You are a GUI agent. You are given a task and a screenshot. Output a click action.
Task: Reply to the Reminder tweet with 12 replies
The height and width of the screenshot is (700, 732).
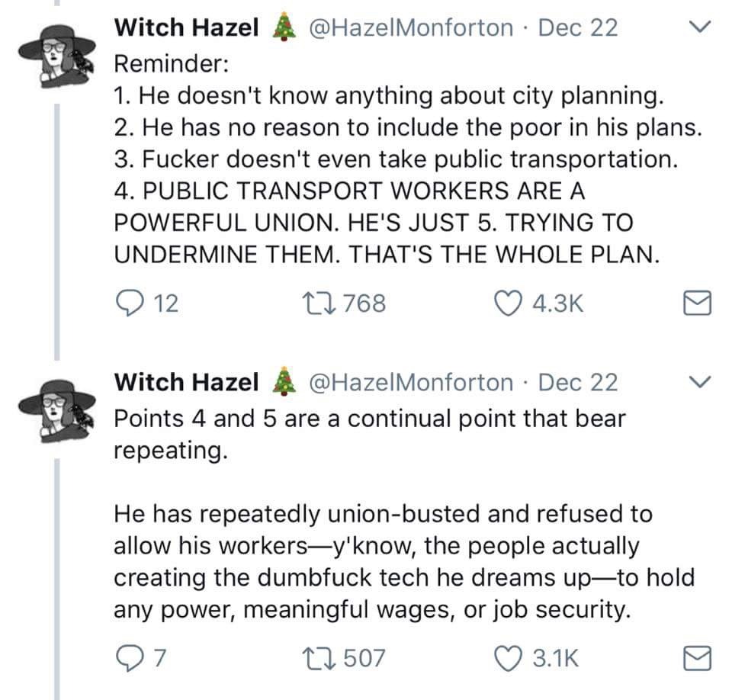(x=125, y=303)
